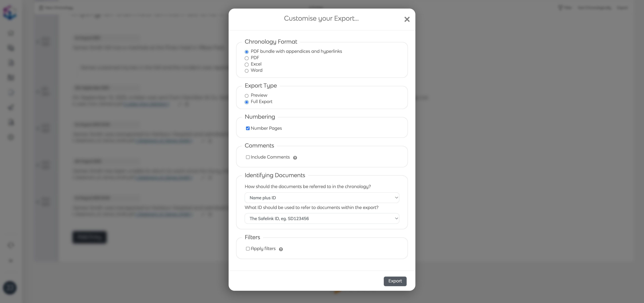Select Excel as chronology format
Image resolution: width=644 pixels, height=303 pixels.
(247, 65)
